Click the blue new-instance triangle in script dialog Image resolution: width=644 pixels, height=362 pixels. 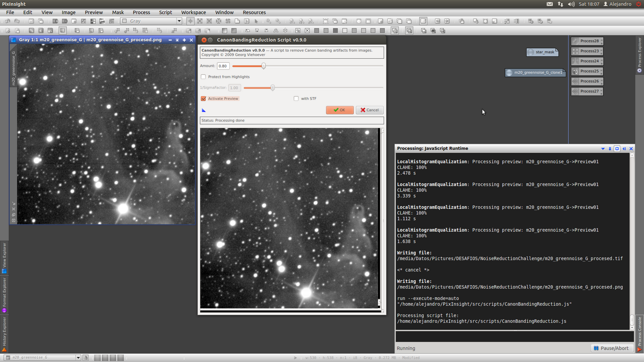point(204,110)
